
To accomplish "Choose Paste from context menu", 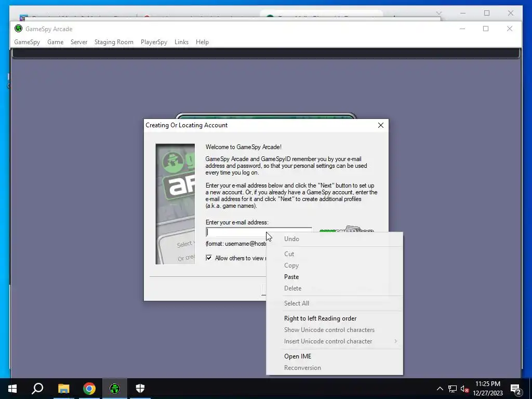I will click(x=335, y=277).
